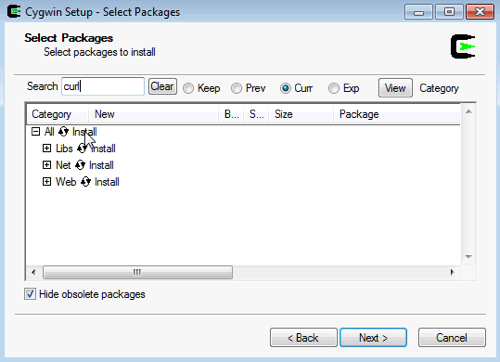Click the New column header

[153, 114]
